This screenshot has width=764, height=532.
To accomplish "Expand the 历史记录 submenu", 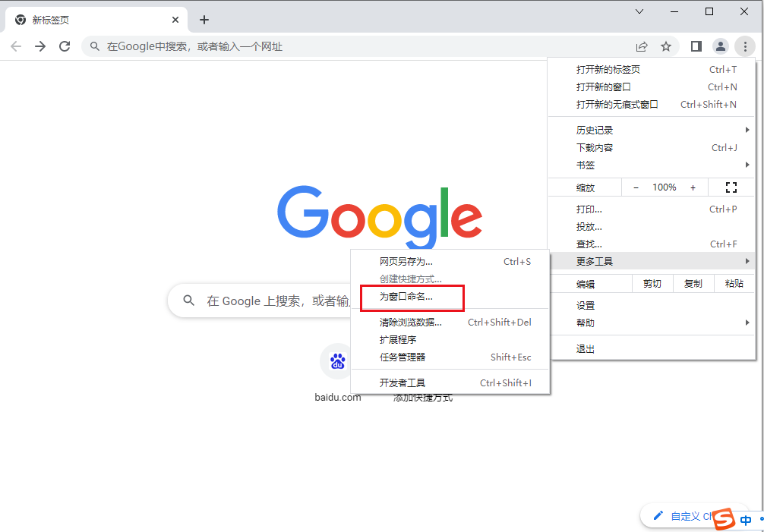I will [x=652, y=130].
